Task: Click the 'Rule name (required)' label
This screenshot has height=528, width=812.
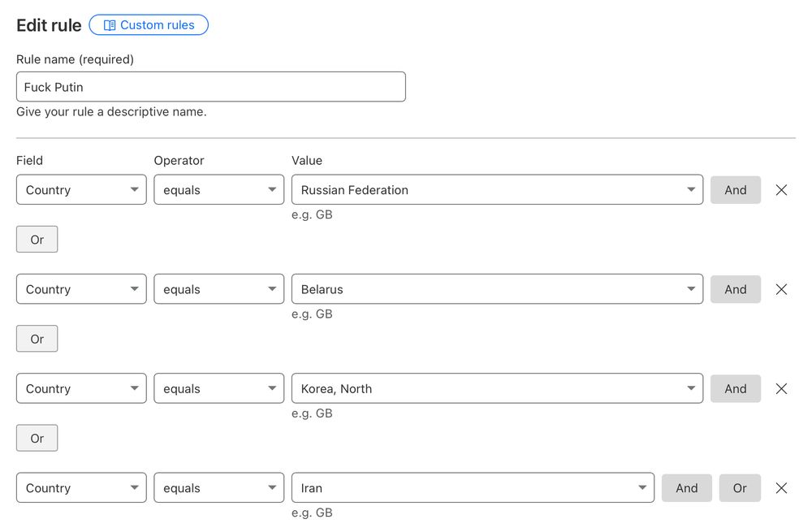Action: [x=75, y=59]
